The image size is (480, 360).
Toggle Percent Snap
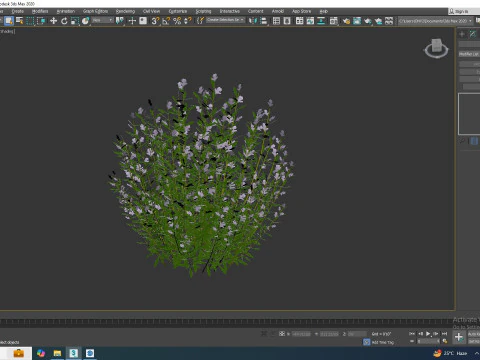click(177, 21)
